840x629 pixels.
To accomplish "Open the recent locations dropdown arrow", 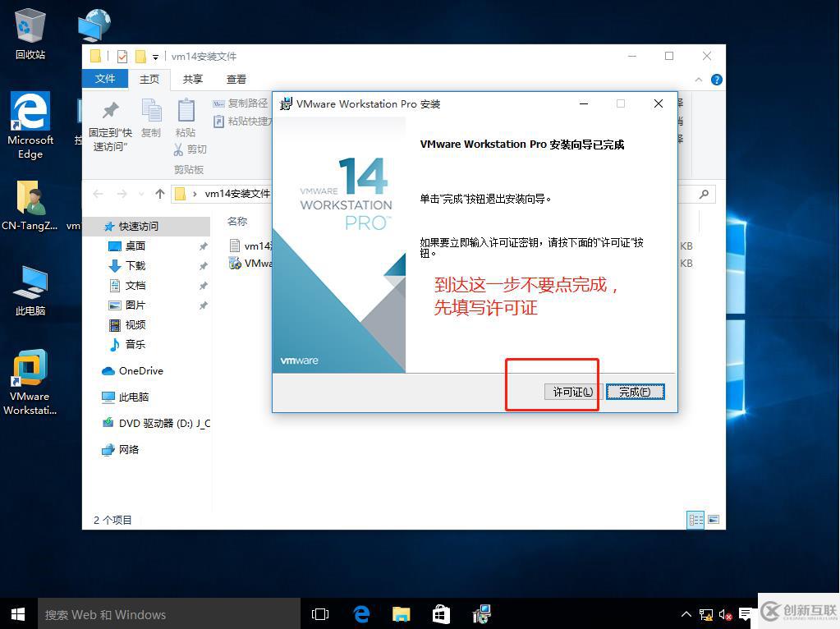I will (x=141, y=195).
